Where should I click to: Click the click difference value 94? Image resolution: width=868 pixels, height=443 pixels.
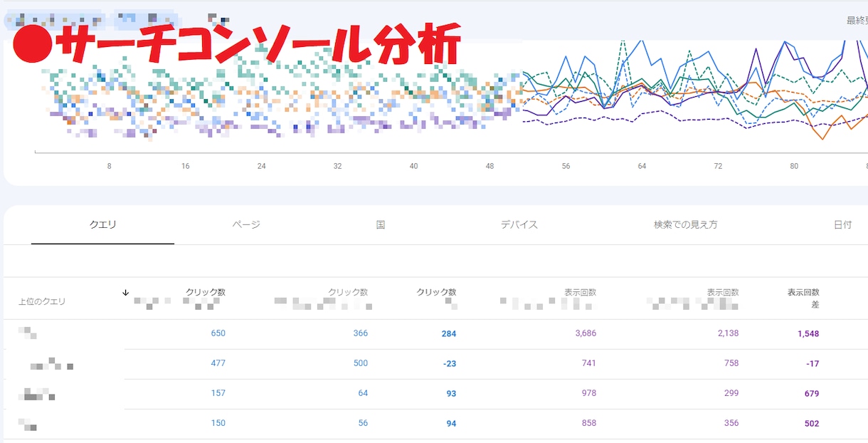[451, 424]
